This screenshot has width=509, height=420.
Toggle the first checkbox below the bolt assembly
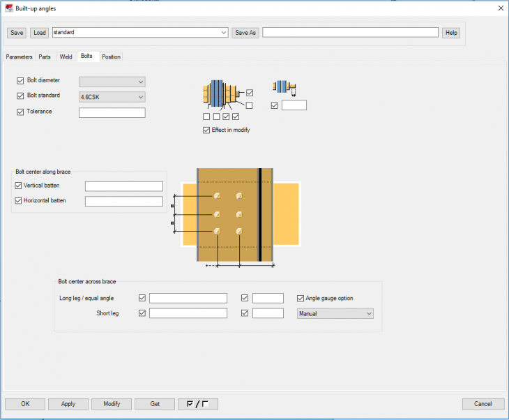(x=206, y=117)
